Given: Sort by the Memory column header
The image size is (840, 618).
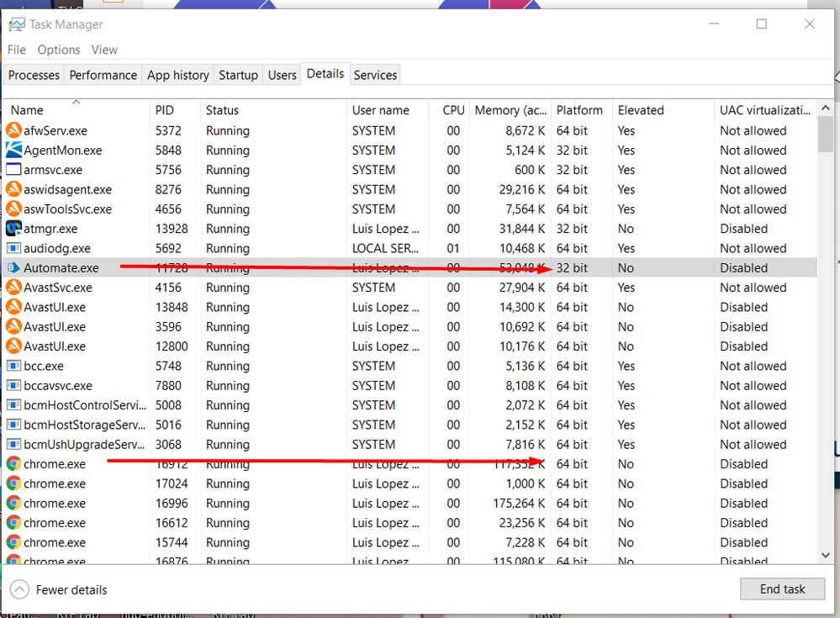Looking at the screenshot, I should [510, 110].
